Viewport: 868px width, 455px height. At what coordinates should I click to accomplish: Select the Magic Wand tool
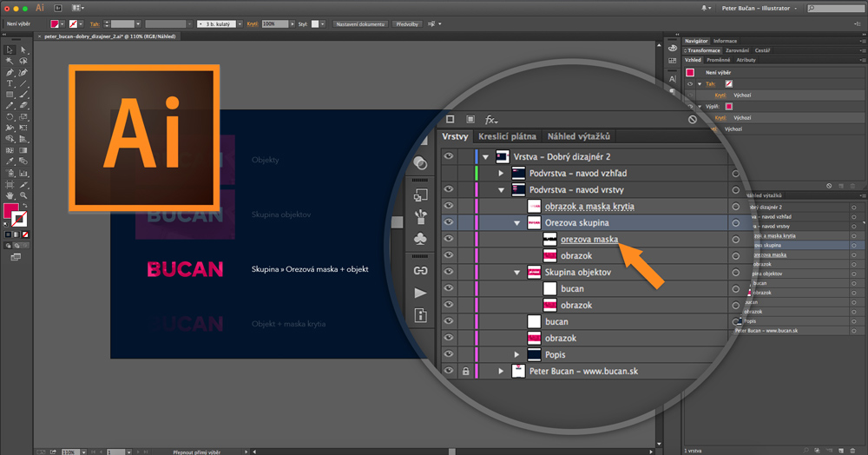(x=10, y=61)
